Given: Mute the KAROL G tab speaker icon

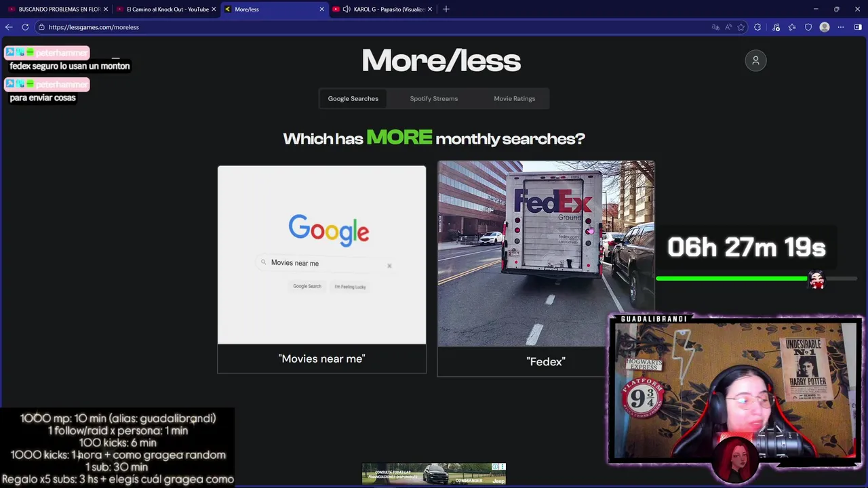Looking at the screenshot, I should tap(347, 9).
